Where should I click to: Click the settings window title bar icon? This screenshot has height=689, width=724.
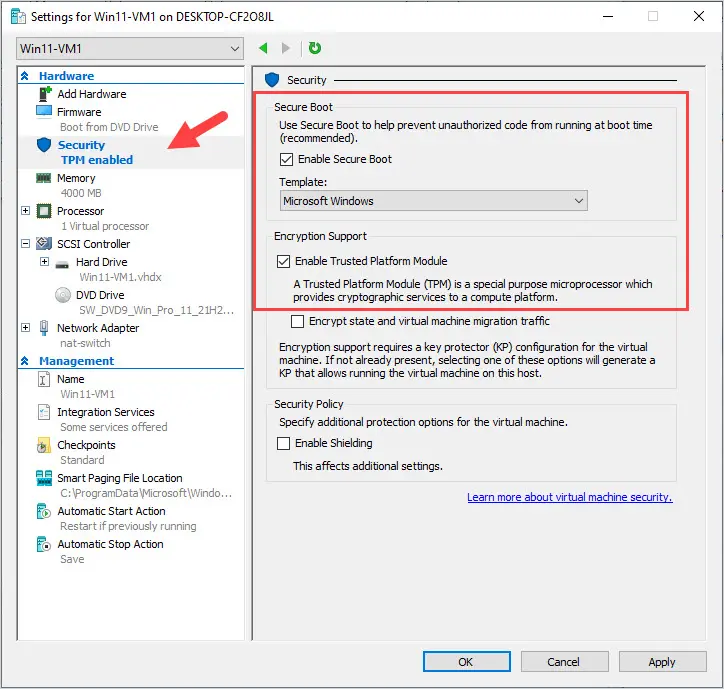pos(18,17)
